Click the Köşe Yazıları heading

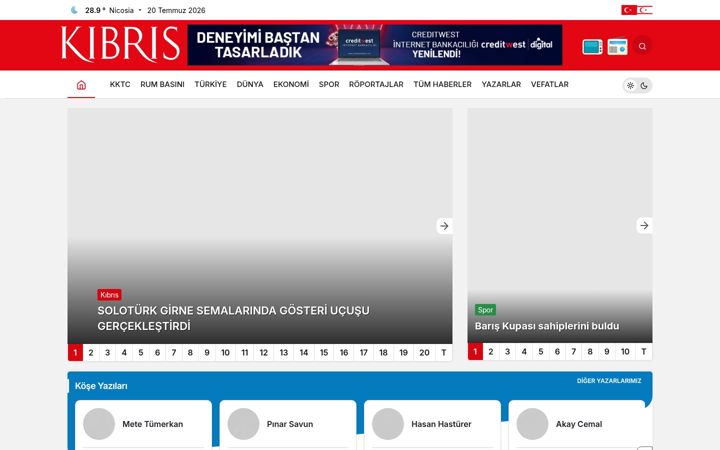(101, 386)
